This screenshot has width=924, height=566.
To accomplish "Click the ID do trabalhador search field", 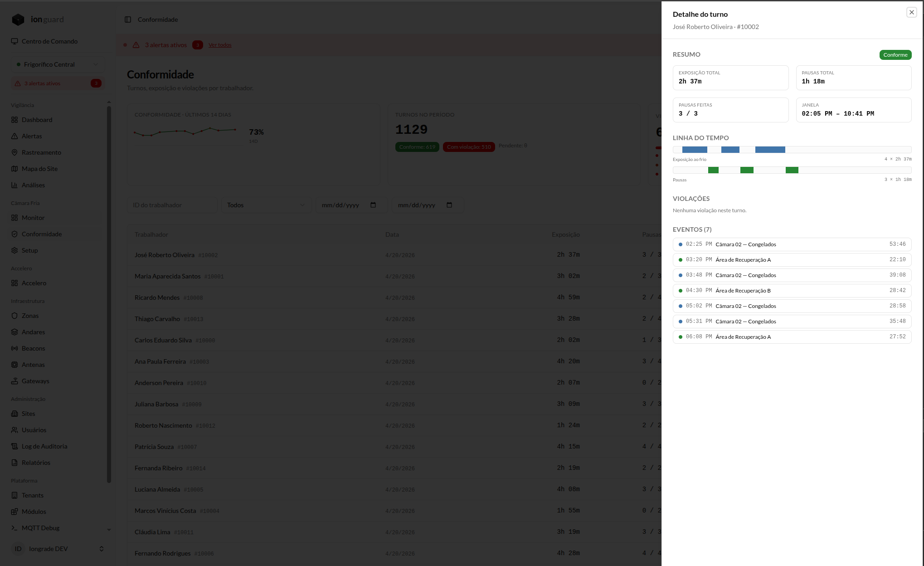I will click(172, 205).
